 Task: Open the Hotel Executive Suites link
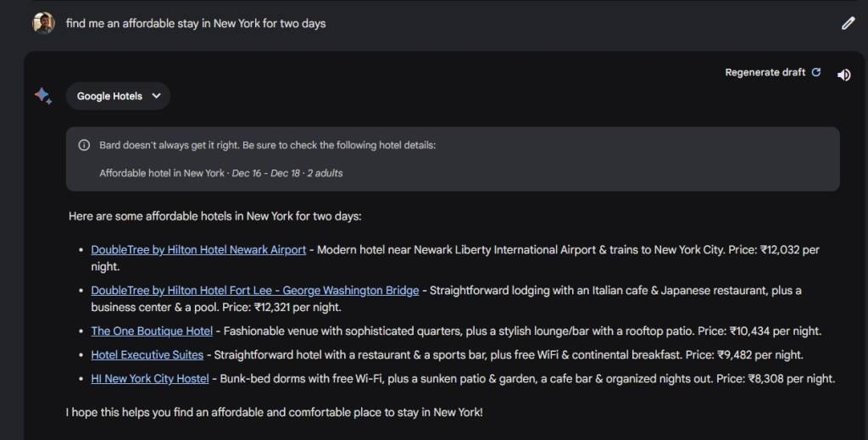147,354
